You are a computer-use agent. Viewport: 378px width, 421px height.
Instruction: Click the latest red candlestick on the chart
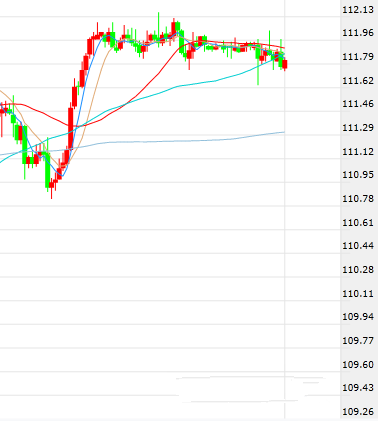point(285,64)
